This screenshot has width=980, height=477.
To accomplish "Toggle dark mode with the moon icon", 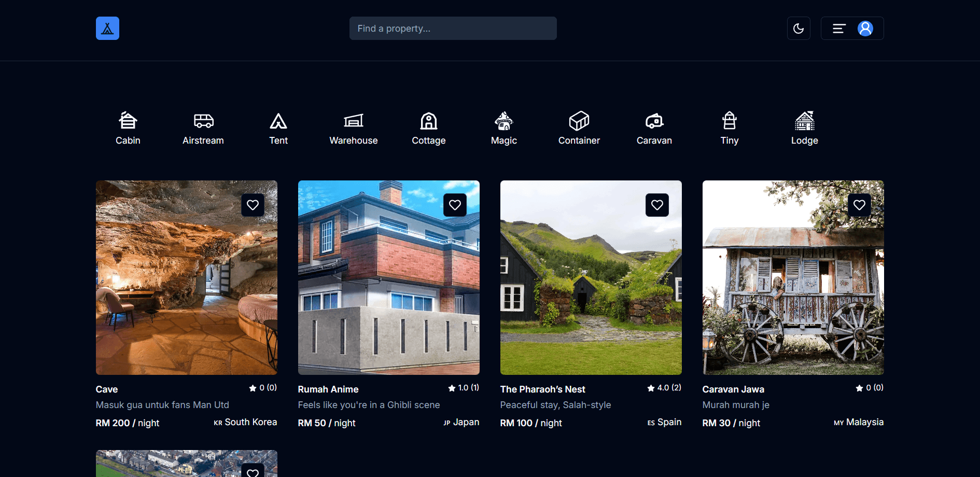I will (799, 28).
